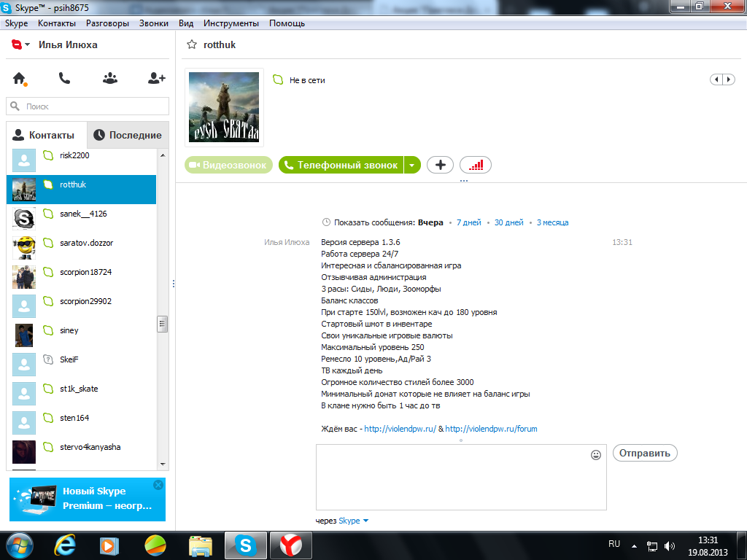Open the Skype menu
The height and width of the screenshot is (560, 747).
pyautogui.click(x=17, y=23)
